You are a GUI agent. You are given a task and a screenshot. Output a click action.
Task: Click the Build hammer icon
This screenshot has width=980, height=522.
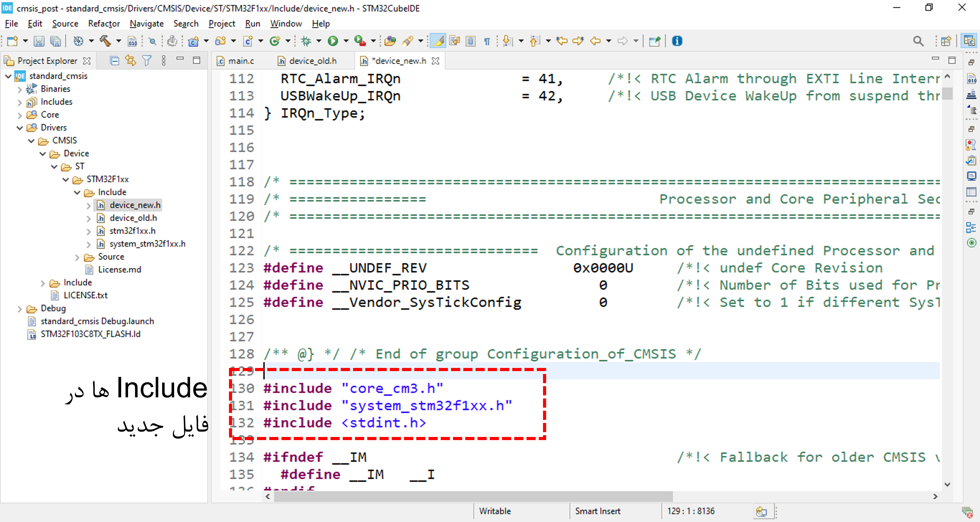tap(105, 41)
